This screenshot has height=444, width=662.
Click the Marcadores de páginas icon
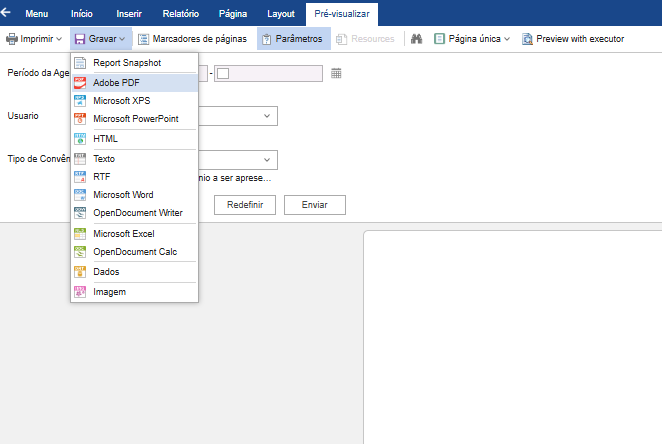(144, 39)
